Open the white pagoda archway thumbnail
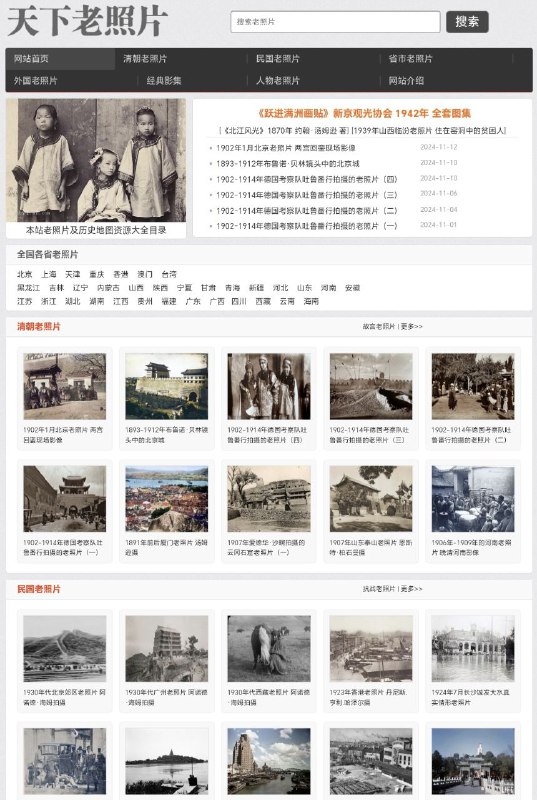This screenshot has width=537, height=800. pyautogui.click(x=473, y=761)
